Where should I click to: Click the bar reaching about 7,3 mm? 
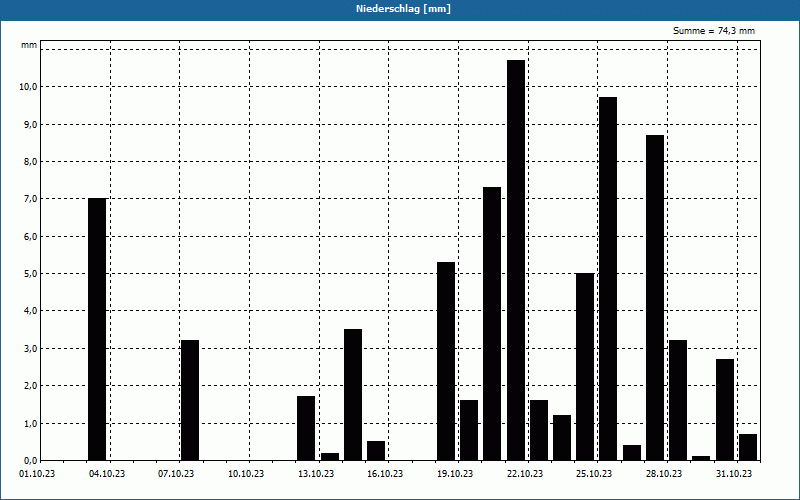click(x=492, y=324)
